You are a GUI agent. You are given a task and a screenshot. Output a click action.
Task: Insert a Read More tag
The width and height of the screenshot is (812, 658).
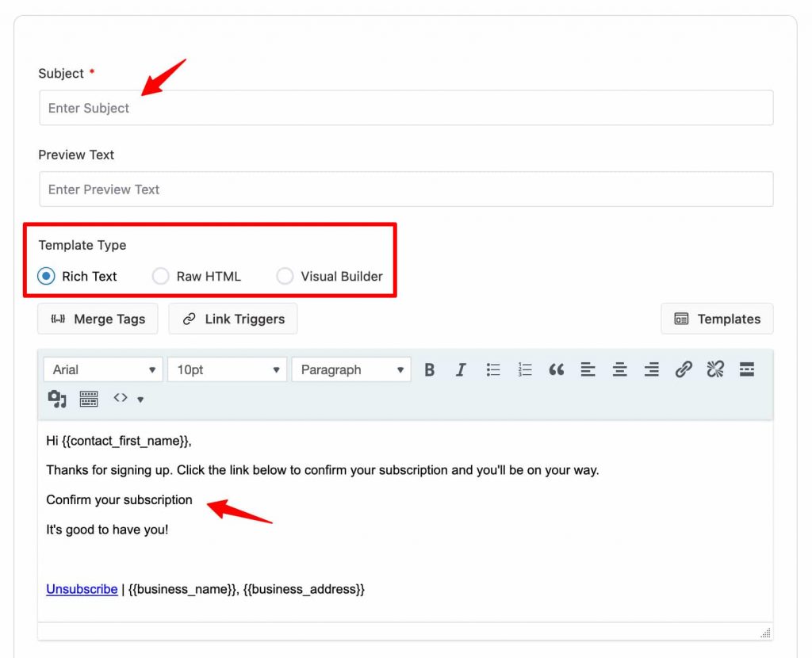point(747,369)
